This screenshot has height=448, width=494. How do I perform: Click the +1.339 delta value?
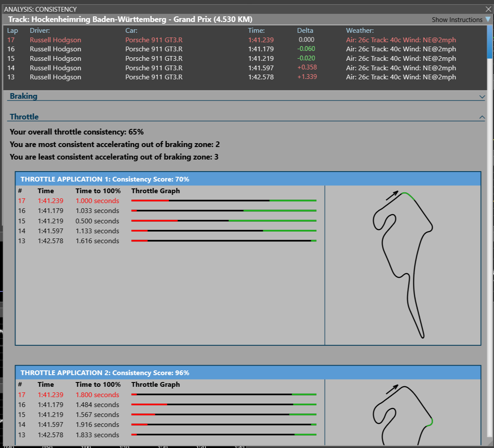(307, 77)
